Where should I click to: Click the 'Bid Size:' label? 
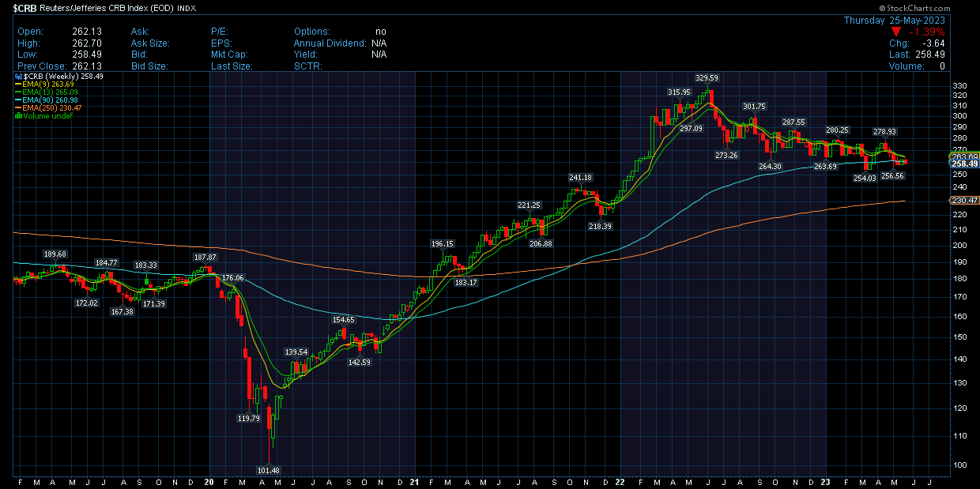click(x=149, y=66)
